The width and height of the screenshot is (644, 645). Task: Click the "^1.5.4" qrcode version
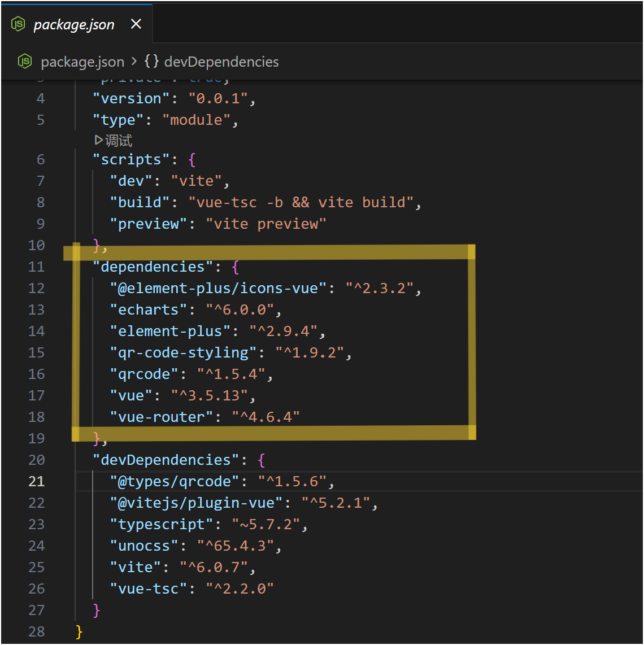click(231, 374)
